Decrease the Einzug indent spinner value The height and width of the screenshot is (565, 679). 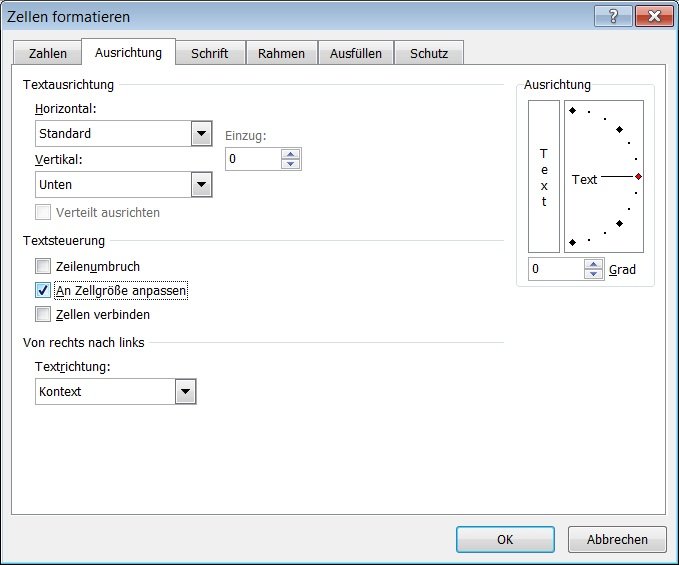[291, 164]
